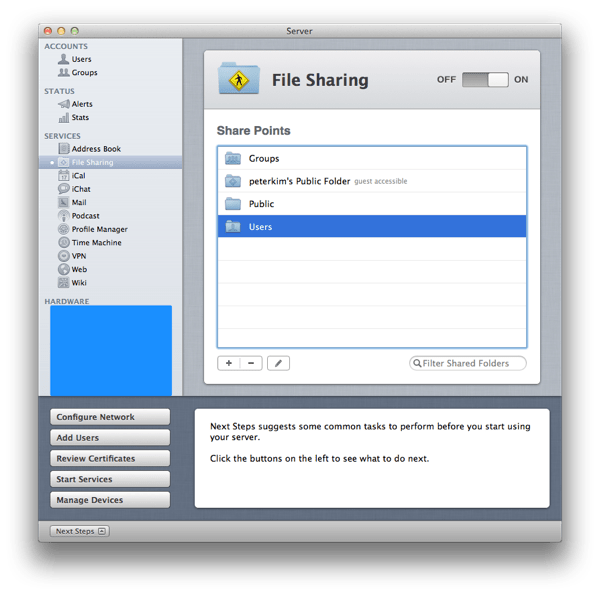600x595 pixels.
Task: Click the Stats bar-chart icon
Action: coord(64,117)
